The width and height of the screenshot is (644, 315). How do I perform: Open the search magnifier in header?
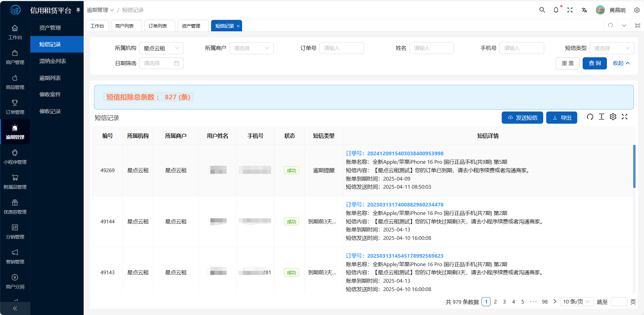pos(542,10)
